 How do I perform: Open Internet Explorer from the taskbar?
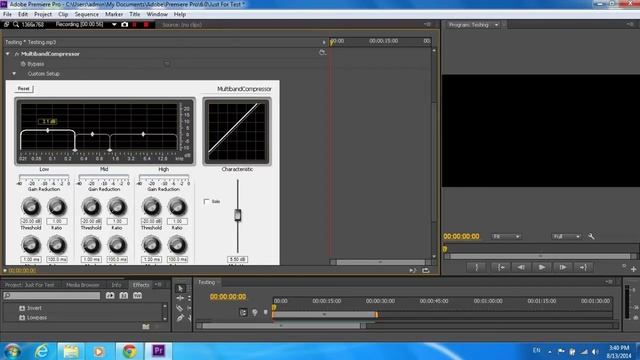pyautogui.click(x=42, y=351)
